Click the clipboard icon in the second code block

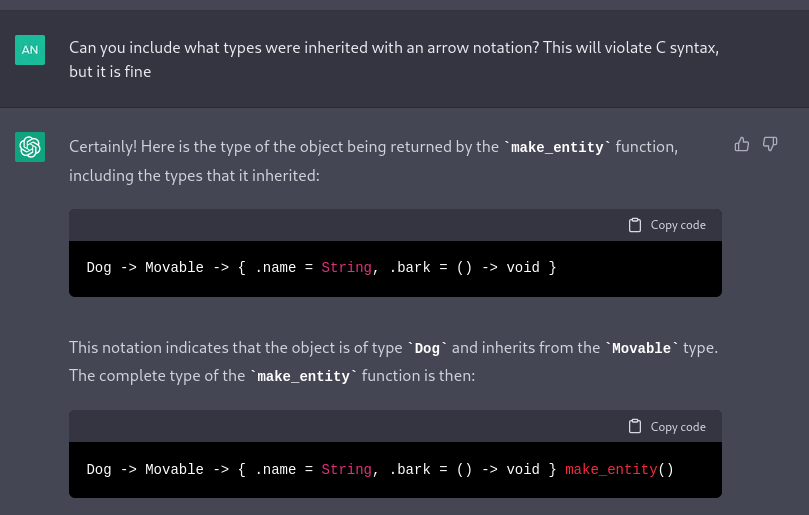(x=635, y=426)
